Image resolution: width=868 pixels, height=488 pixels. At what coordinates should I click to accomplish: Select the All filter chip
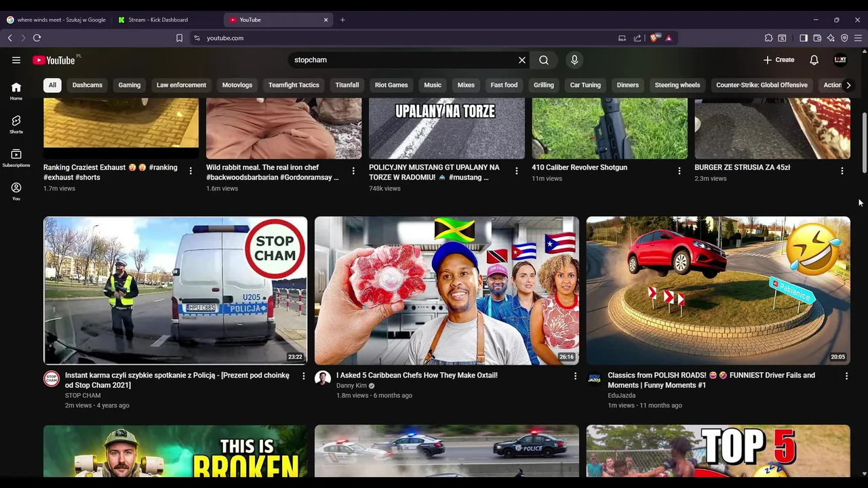(x=52, y=85)
